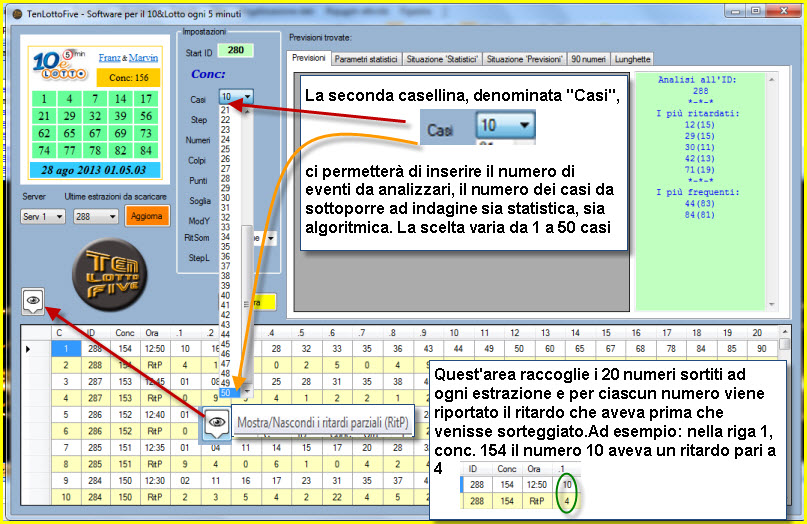Click number 84 in the green extraction grid

coord(146,151)
